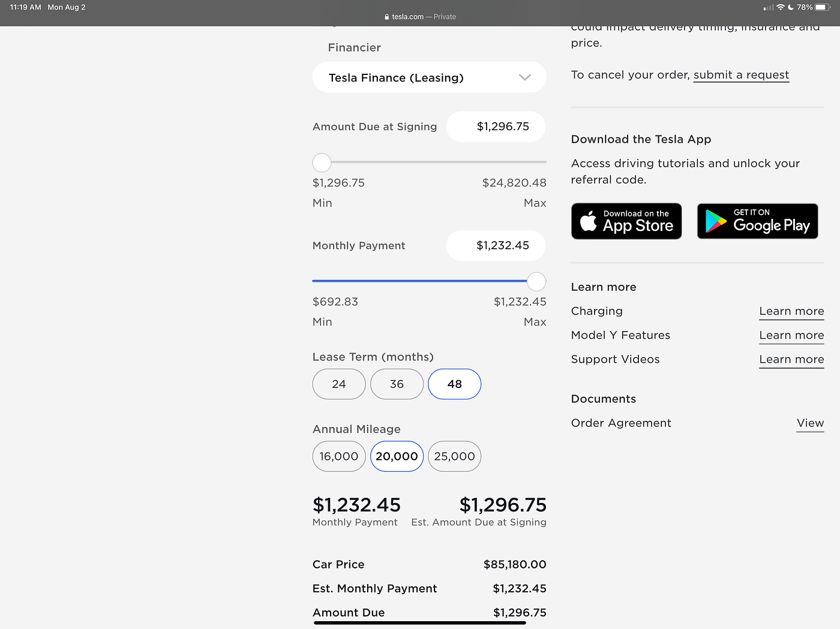Tap the Do Not Disturb moon icon
The width and height of the screenshot is (840, 629).
[x=791, y=7]
